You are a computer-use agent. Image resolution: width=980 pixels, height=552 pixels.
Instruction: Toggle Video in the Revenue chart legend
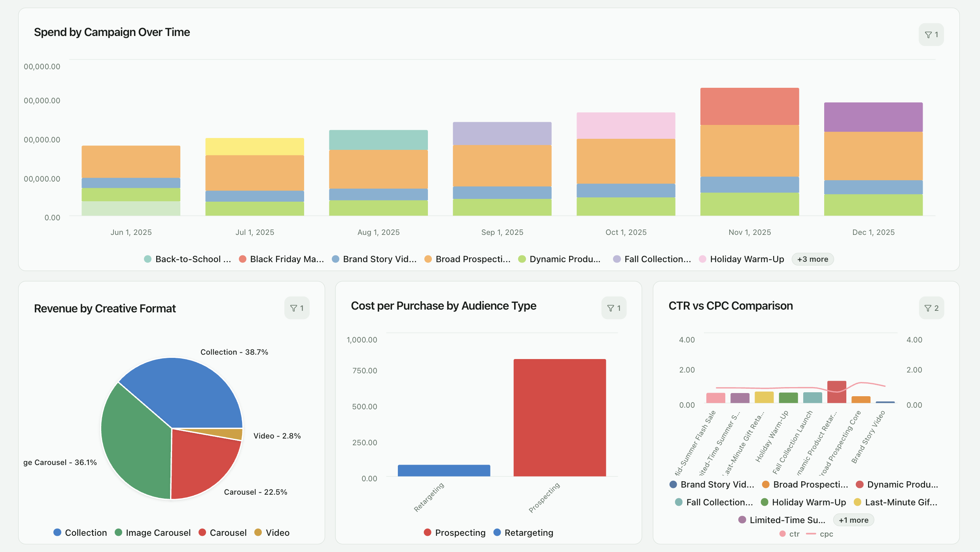click(272, 533)
